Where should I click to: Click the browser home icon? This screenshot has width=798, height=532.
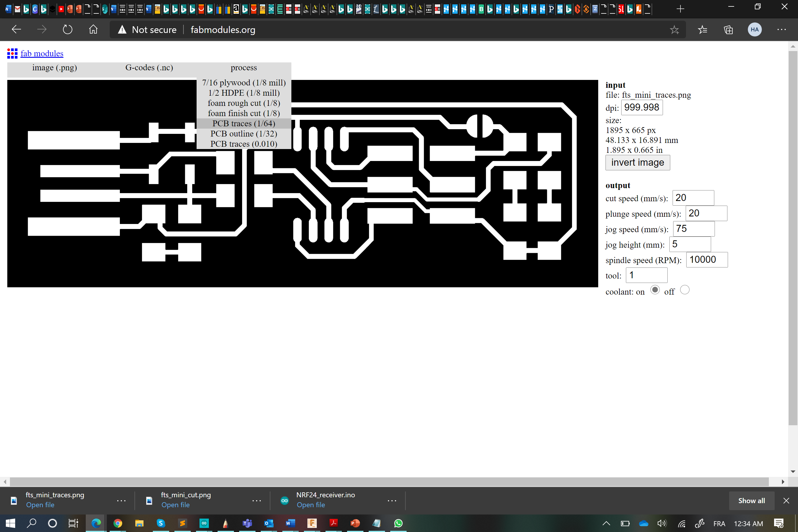pyautogui.click(x=93, y=29)
